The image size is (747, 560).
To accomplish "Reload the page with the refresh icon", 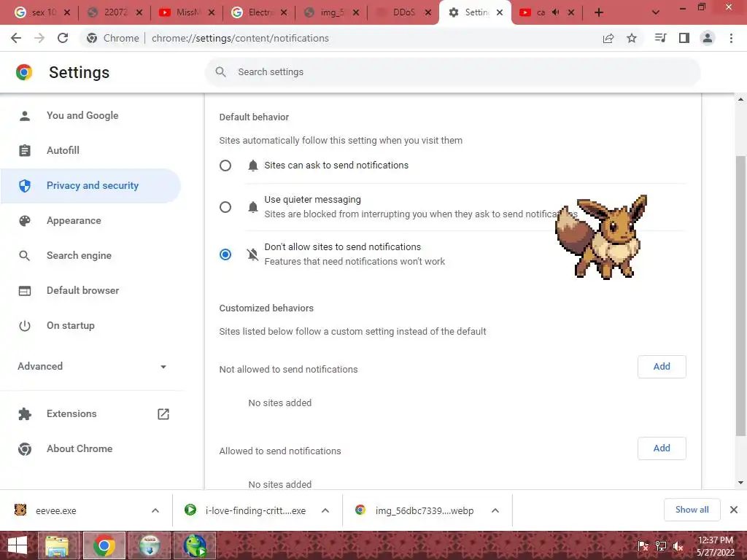I will pos(63,38).
